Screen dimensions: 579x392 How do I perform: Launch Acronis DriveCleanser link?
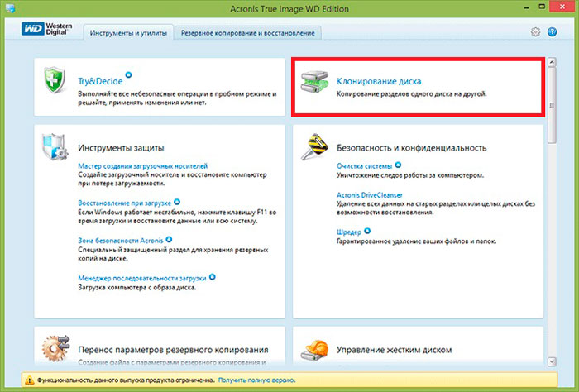[x=369, y=195]
